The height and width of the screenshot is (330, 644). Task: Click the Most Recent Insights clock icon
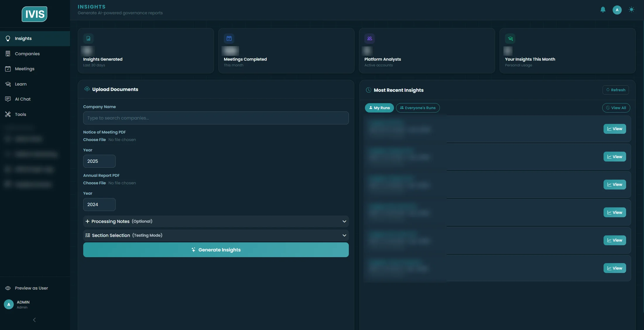pos(369,90)
